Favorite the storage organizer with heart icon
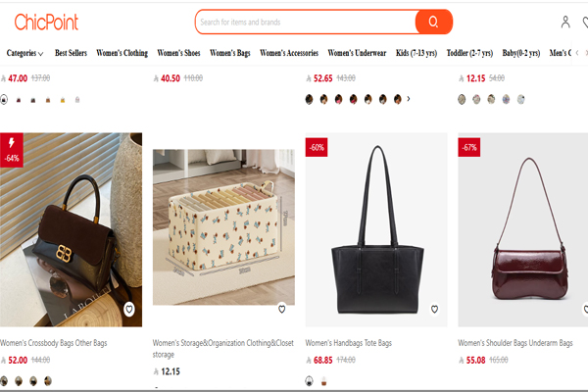 pyautogui.click(x=282, y=310)
